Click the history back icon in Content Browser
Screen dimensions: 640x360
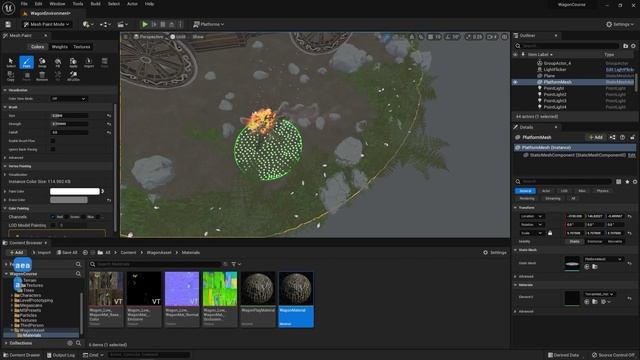(x=85, y=253)
